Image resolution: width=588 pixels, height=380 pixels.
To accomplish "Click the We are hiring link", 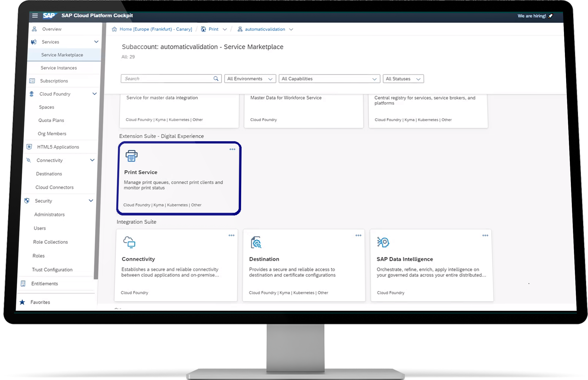I will (x=532, y=16).
